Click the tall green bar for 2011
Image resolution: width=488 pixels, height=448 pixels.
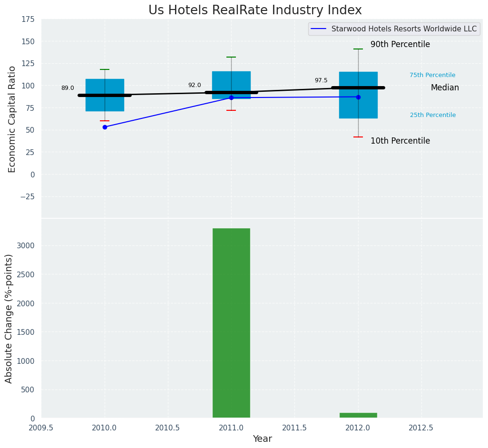pyautogui.click(x=231, y=323)
